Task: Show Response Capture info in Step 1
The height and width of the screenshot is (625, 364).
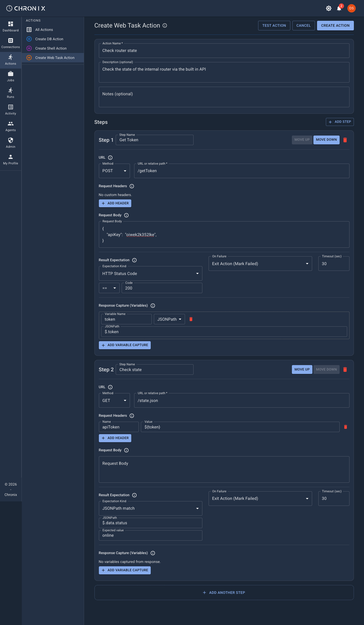Action: (x=153, y=306)
